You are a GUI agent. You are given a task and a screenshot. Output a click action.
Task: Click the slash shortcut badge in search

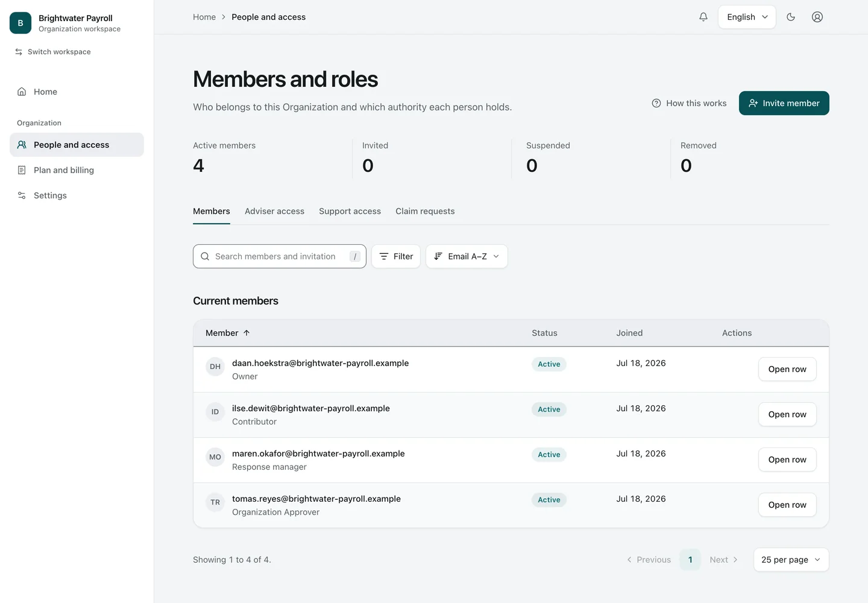tap(355, 256)
